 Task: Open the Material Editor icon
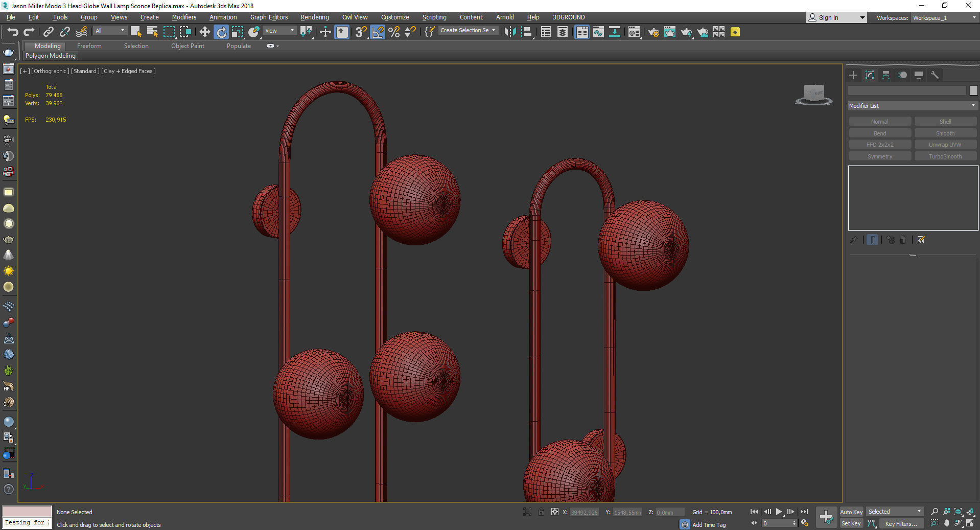click(x=634, y=32)
